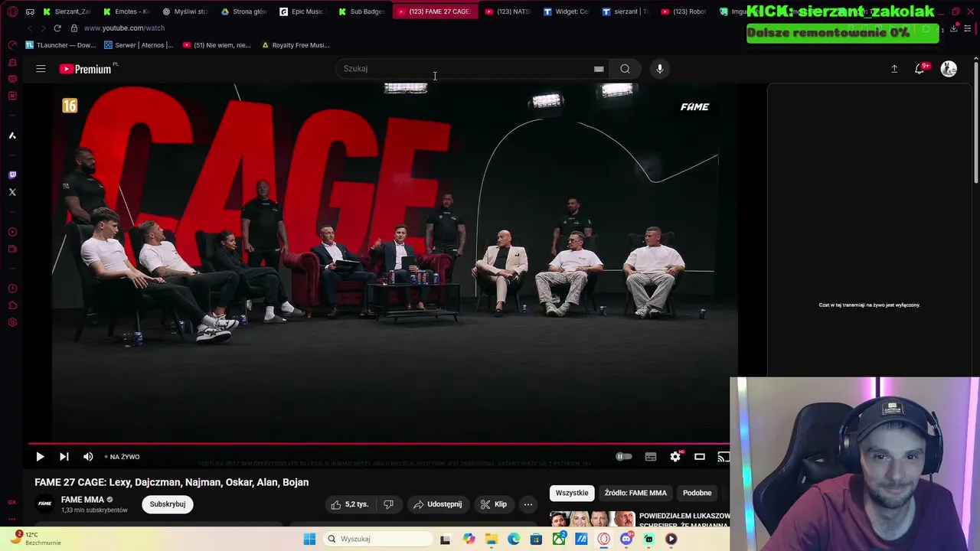The width and height of the screenshot is (980, 551).
Task: Open the YouTube account avatar menu
Action: (x=949, y=69)
